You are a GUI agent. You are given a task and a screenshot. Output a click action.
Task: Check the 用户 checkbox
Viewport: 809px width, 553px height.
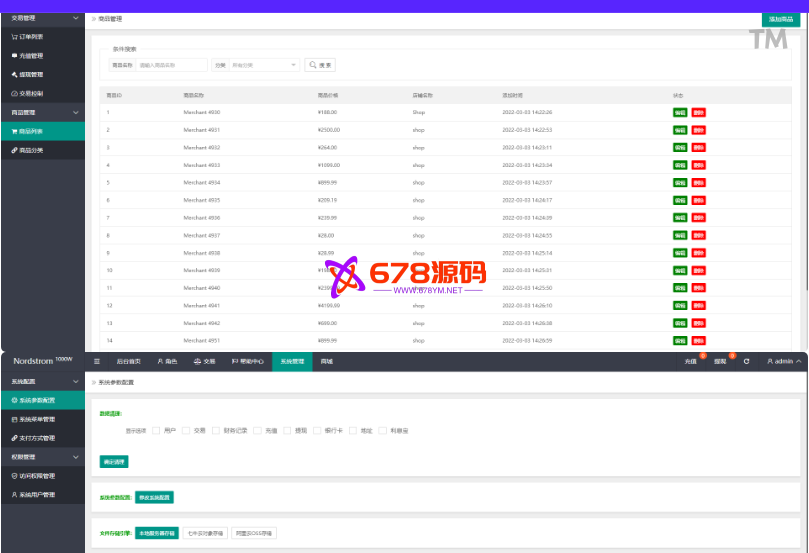click(x=156, y=430)
